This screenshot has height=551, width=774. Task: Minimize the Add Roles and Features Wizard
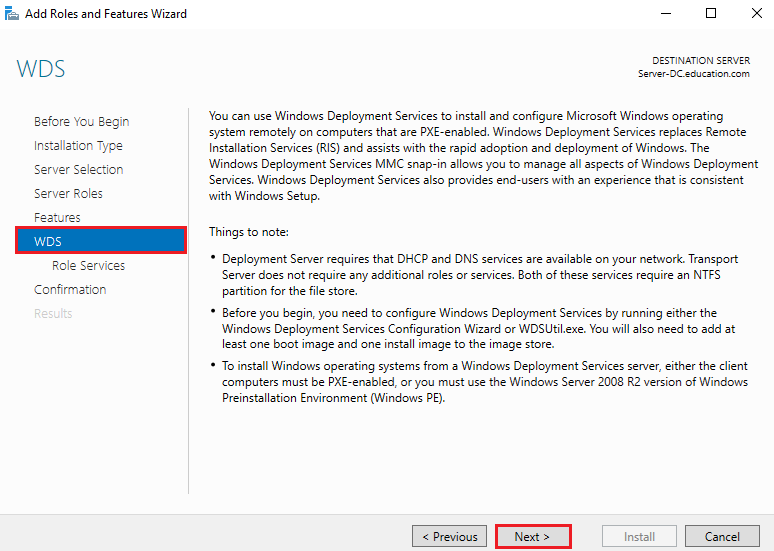click(665, 14)
